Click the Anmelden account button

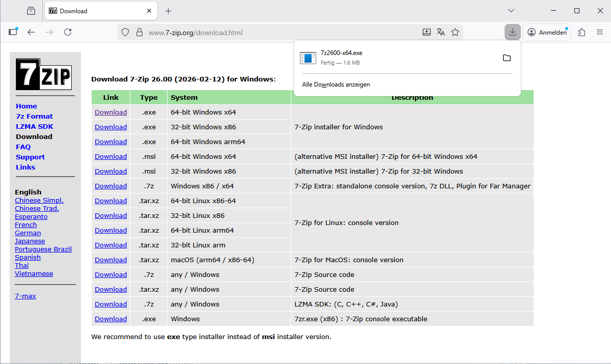click(547, 32)
